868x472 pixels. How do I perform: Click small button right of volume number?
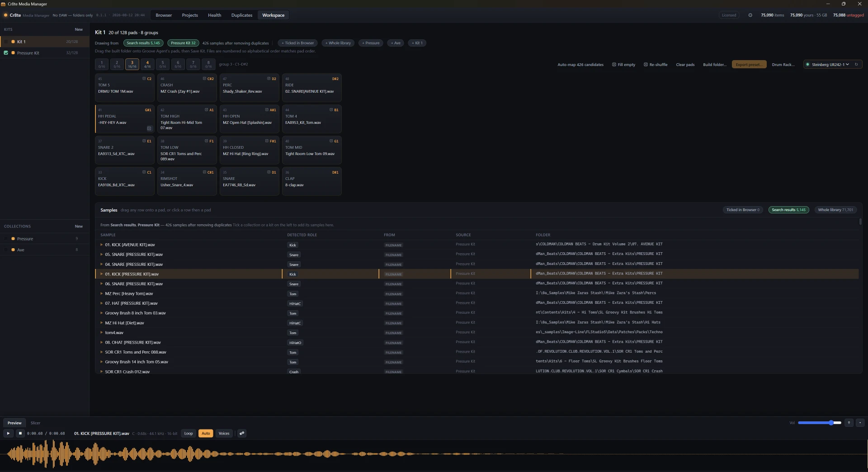[860, 423]
